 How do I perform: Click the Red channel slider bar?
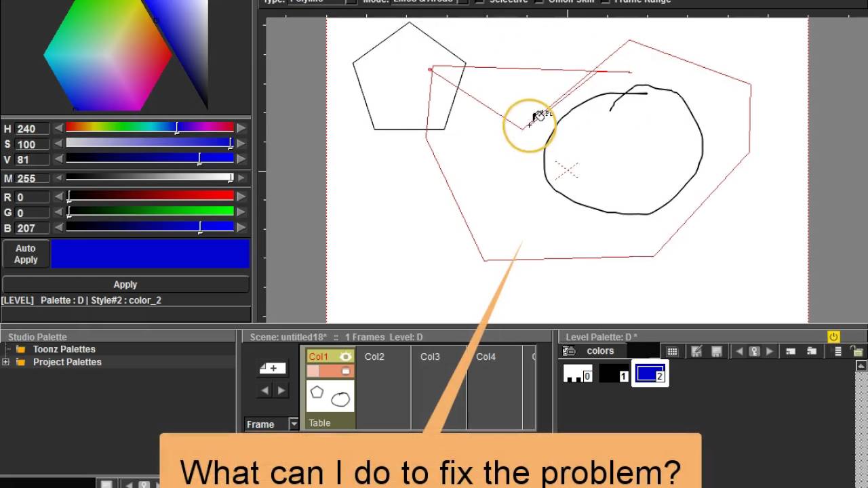click(150, 197)
